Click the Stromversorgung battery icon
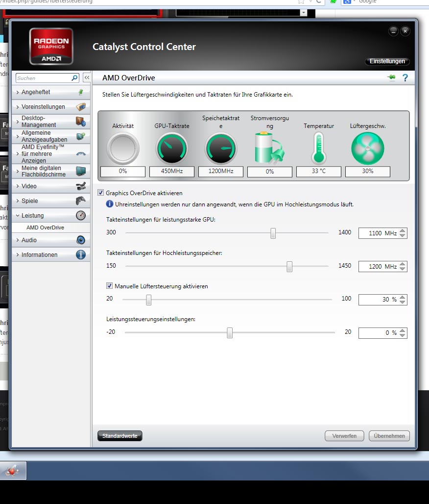Image resolution: width=429 pixels, height=504 pixels. (x=270, y=148)
